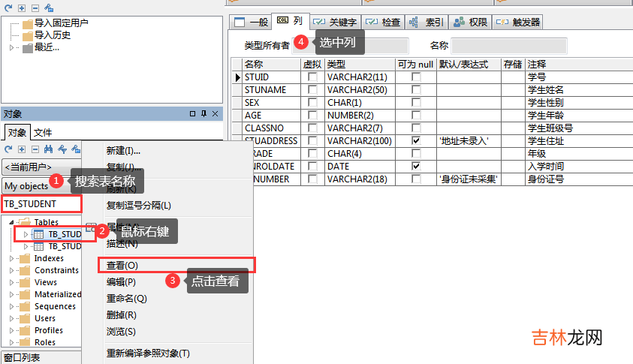Click the binoculars find icon in the object browser toolbar
Screen dimensions: 633x364
click(49, 149)
